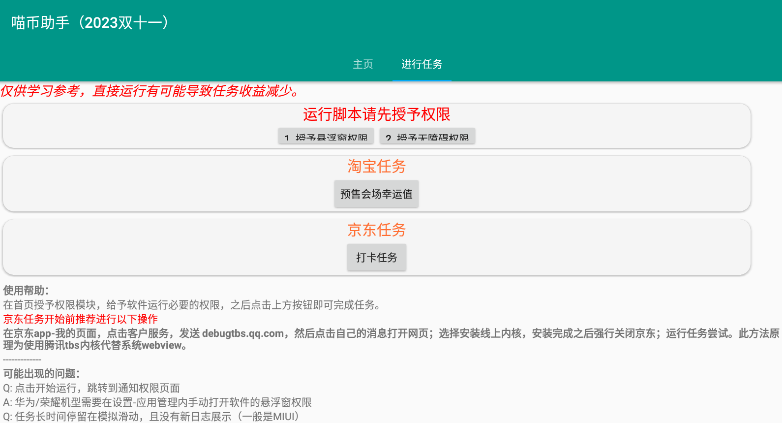Click the 使用帮助 heading

coord(25,291)
